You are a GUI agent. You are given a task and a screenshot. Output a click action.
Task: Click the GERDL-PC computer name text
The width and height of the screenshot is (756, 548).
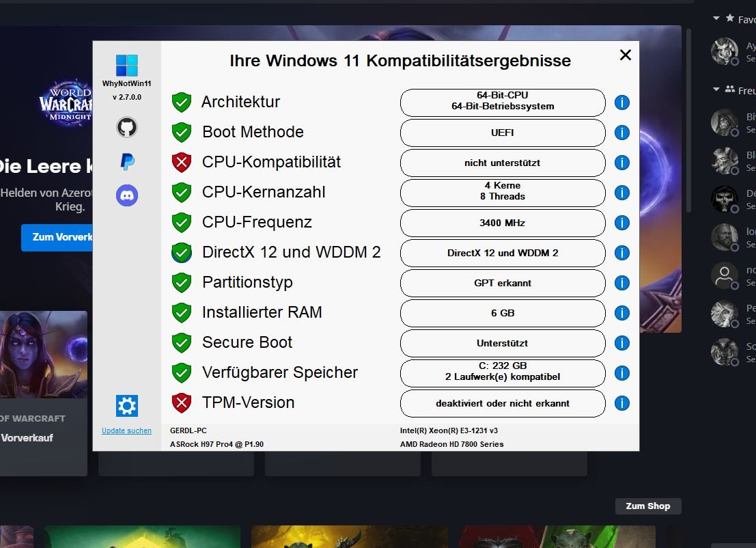188,430
